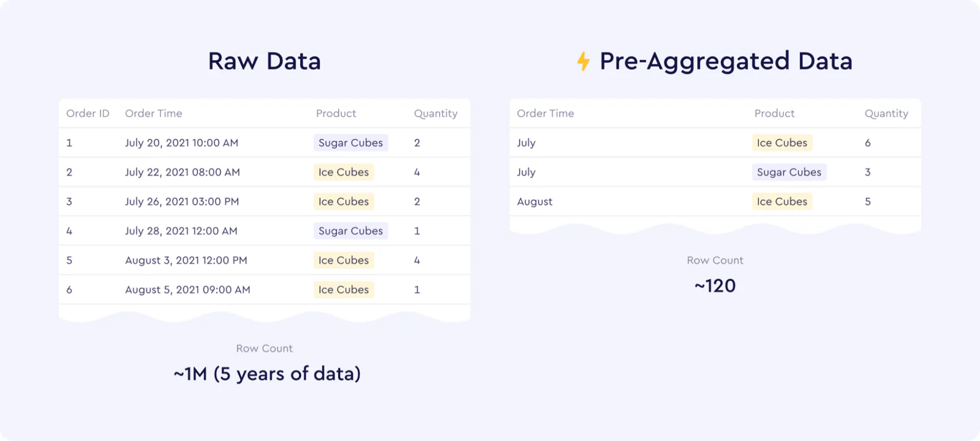
Task: Select the July 20, 2021 10:00 AM cell
Action: (x=182, y=143)
